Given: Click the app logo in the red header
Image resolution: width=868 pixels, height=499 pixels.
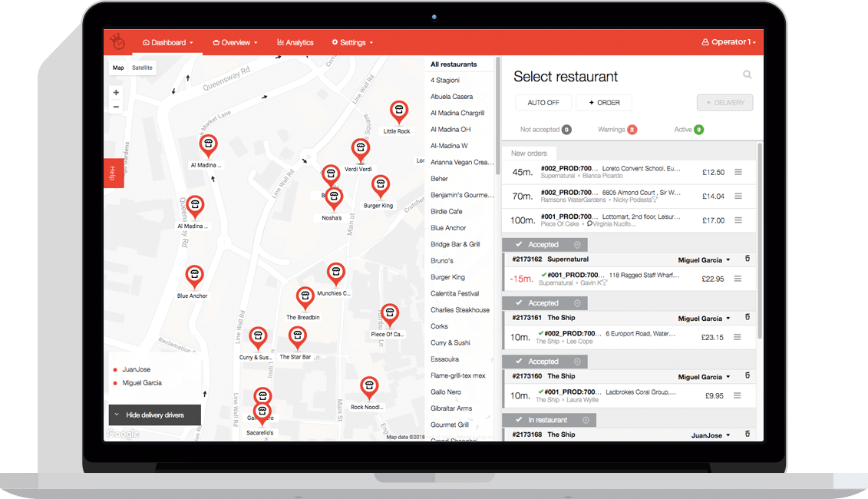Looking at the screenshot, I should 117,42.
